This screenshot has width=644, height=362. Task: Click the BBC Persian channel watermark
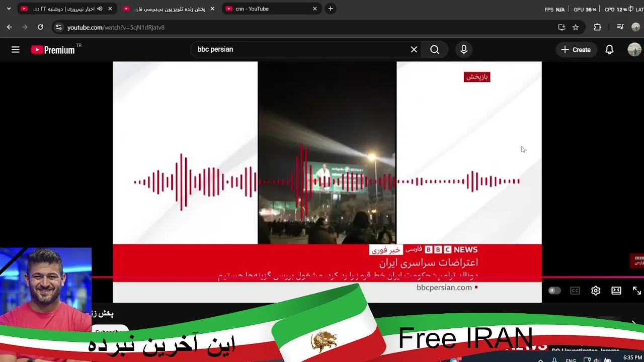pos(637,260)
